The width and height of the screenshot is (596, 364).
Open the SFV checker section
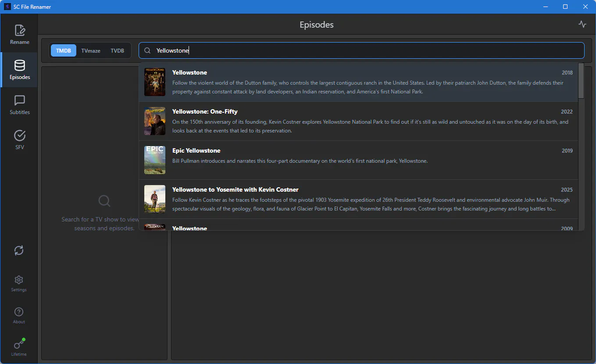(x=19, y=140)
